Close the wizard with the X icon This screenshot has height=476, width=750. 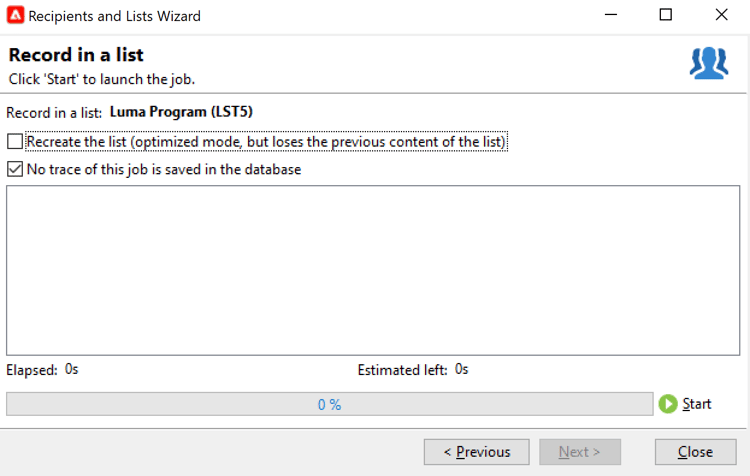coord(721,15)
